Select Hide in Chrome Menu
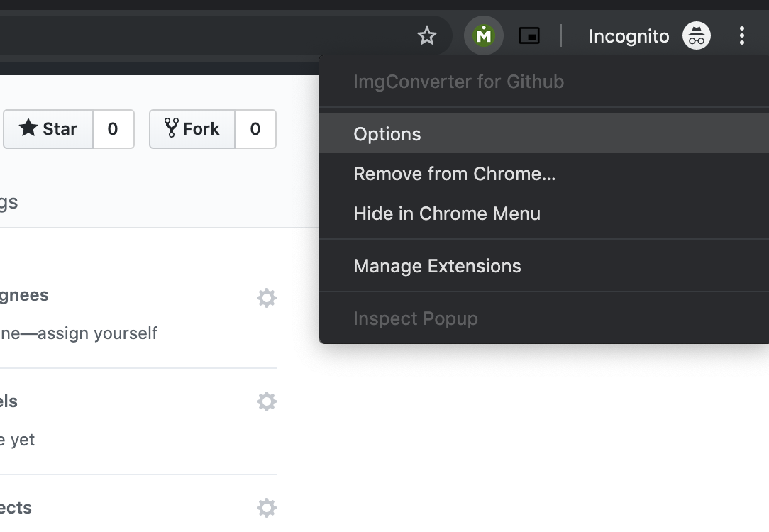This screenshot has width=769, height=532. click(447, 214)
